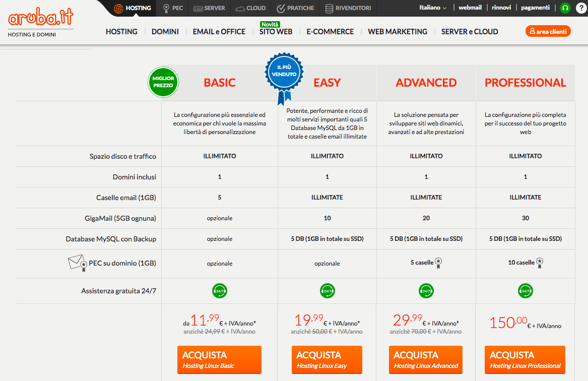
Task: Click the green Miglior Prezzo badge
Action: tap(163, 82)
